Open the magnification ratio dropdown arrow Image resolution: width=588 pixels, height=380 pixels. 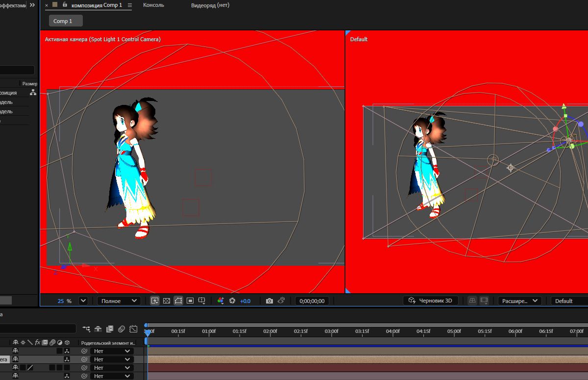coord(83,301)
